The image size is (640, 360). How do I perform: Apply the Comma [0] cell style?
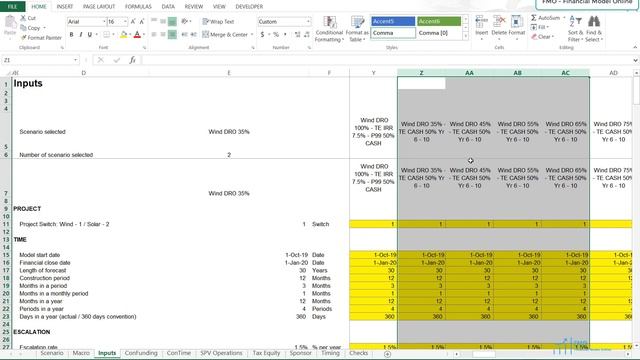pyautogui.click(x=439, y=33)
